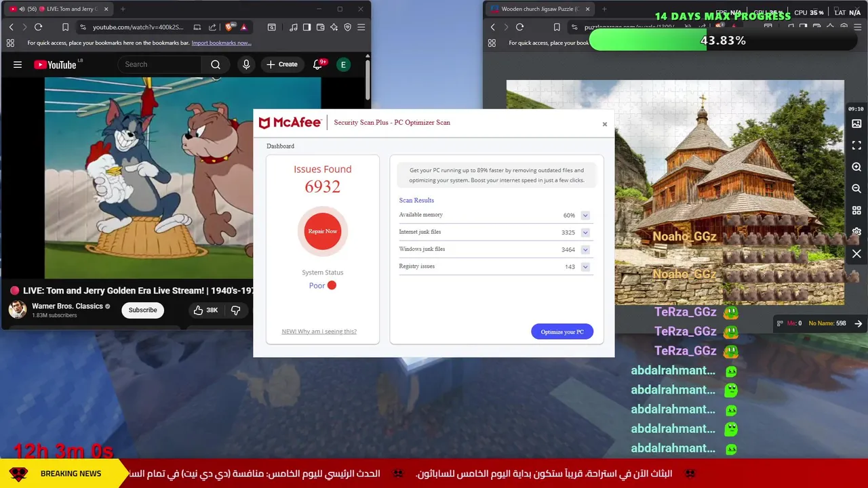This screenshot has height=488, width=868.
Task: Expand the Available memory result
Action: (x=585, y=216)
